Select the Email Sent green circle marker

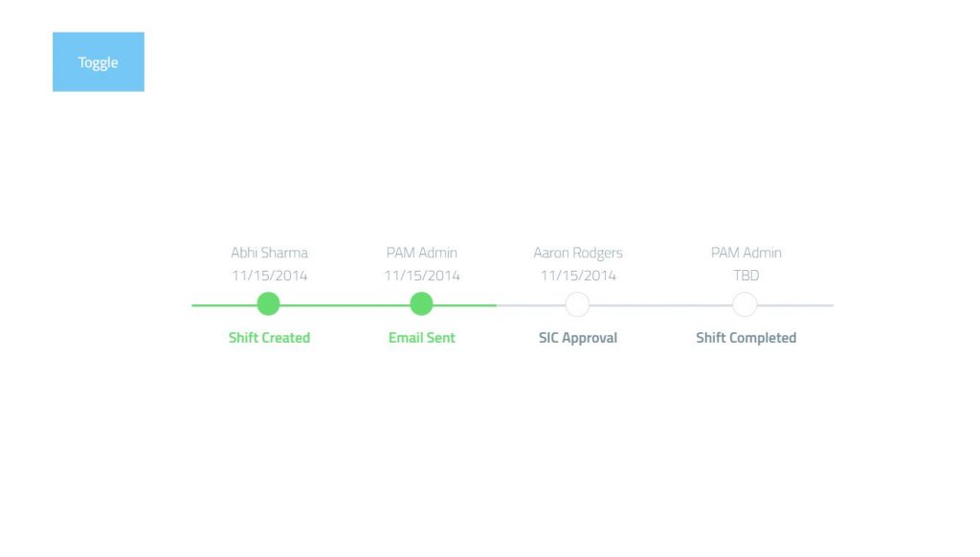(x=421, y=303)
